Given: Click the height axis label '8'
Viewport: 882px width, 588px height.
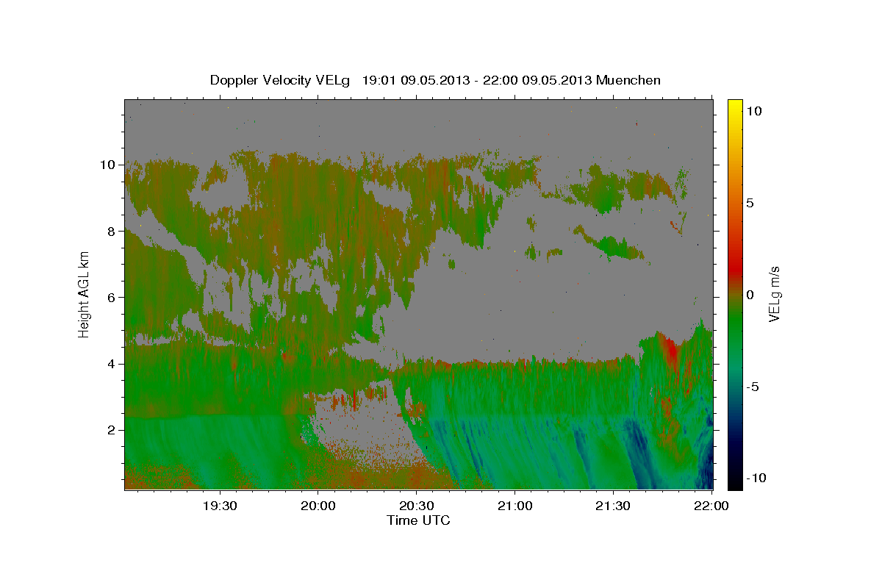Looking at the screenshot, I should coord(112,231).
